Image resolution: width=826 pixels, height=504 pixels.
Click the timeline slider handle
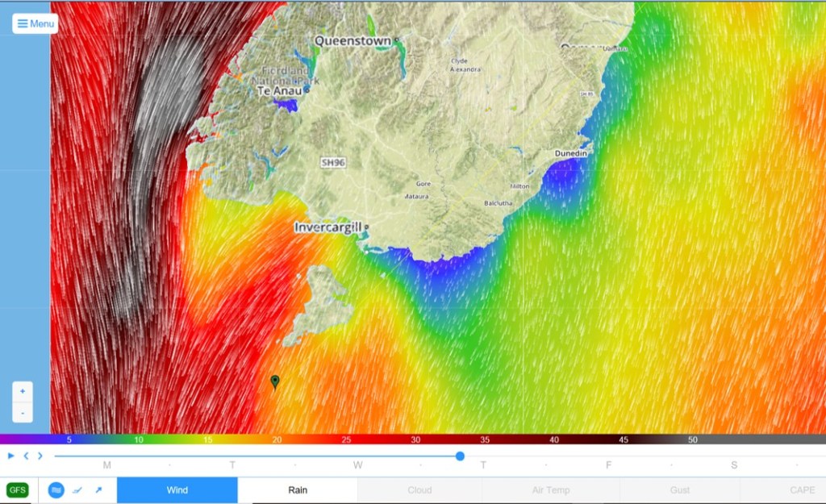pos(460,456)
